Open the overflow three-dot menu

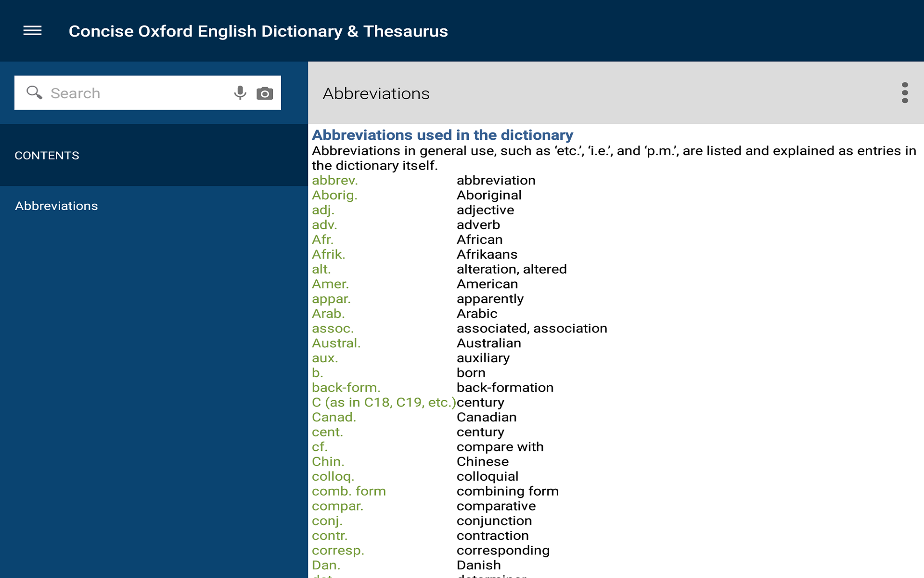click(905, 92)
